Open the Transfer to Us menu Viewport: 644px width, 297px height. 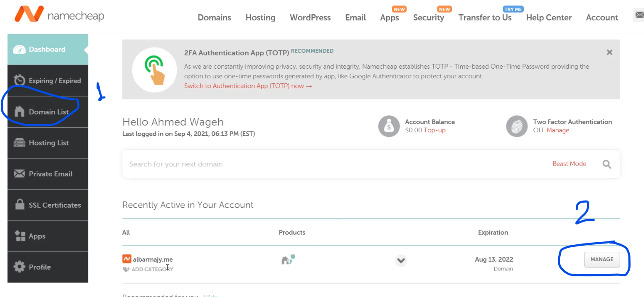[x=485, y=18]
